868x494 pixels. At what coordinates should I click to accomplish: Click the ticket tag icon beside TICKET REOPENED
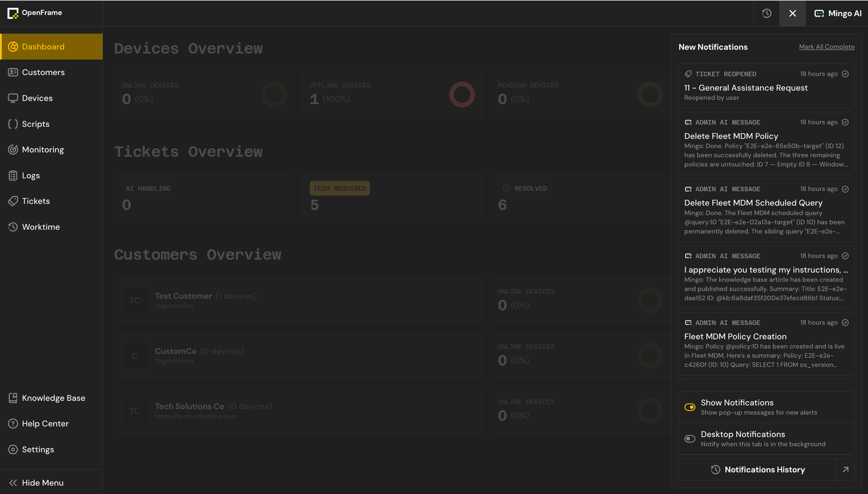688,74
